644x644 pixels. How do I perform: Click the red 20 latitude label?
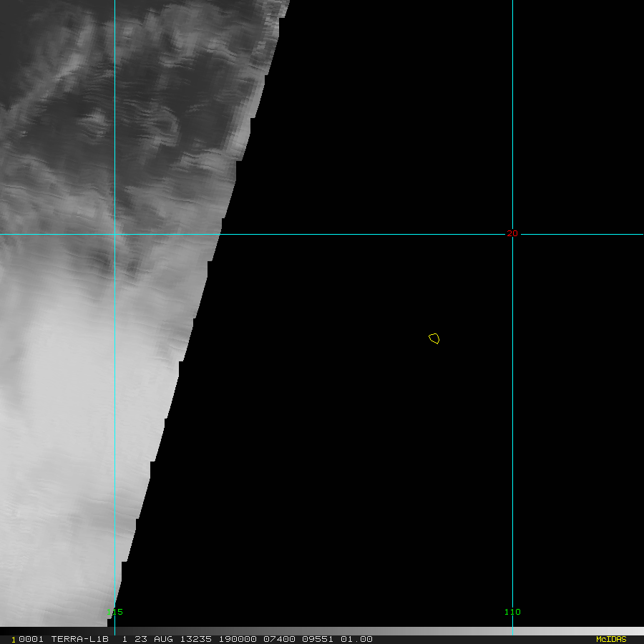pyautogui.click(x=512, y=233)
